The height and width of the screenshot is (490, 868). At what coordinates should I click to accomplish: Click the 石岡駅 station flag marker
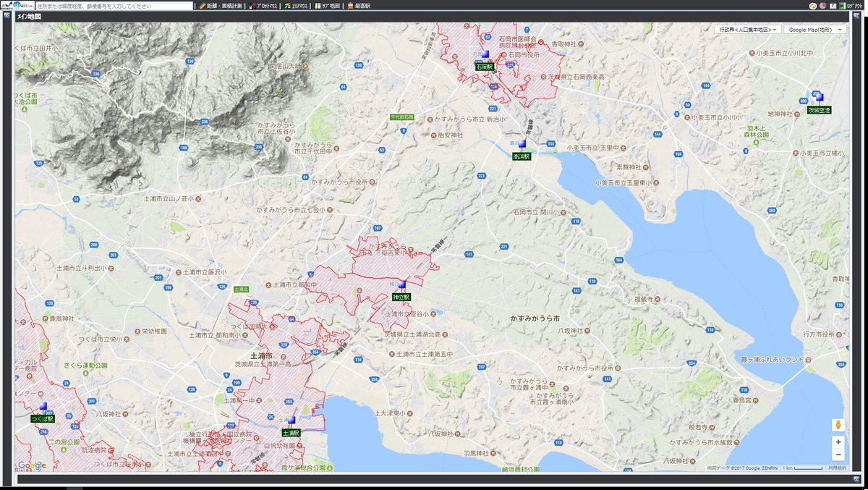(x=486, y=55)
